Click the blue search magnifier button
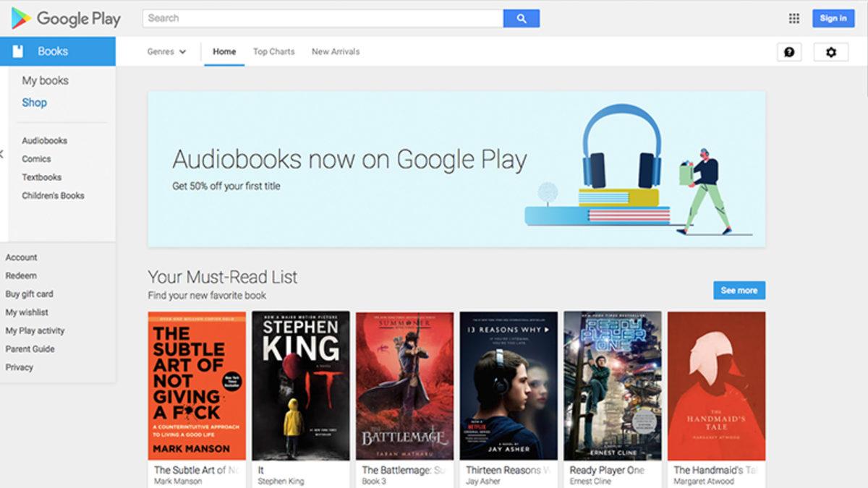This screenshot has width=868, height=488. tap(522, 19)
